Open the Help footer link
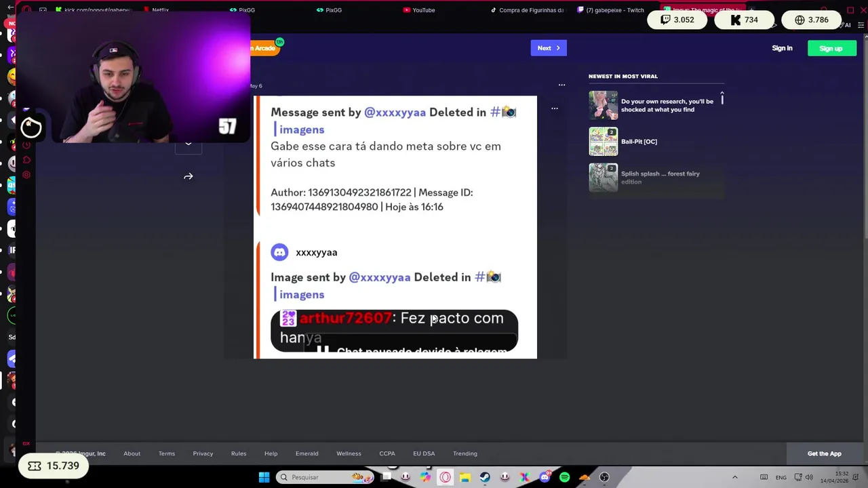This screenshot has width=868, height=488. [271, 453]
